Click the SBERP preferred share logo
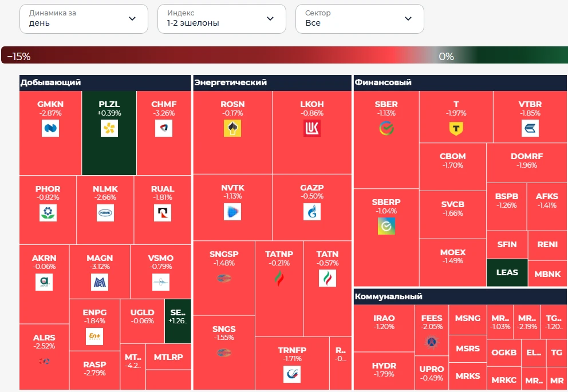Viewport: 568px width, 392px height. (x=386, y=226)
